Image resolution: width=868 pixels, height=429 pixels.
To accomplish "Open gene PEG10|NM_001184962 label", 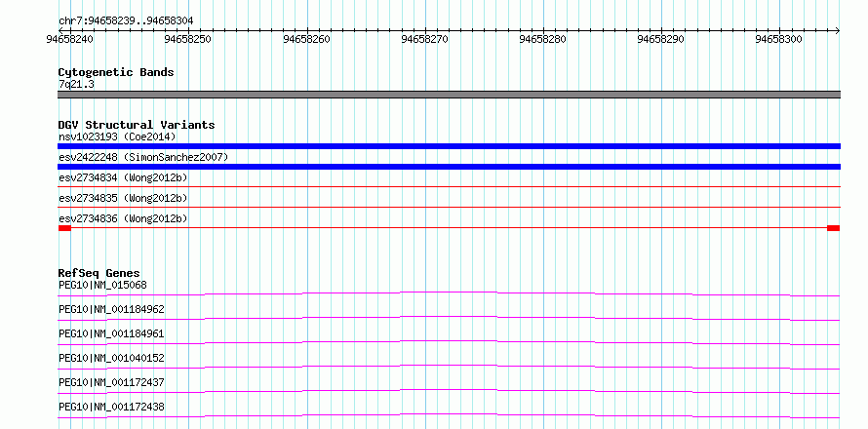I will click(111, 309).
